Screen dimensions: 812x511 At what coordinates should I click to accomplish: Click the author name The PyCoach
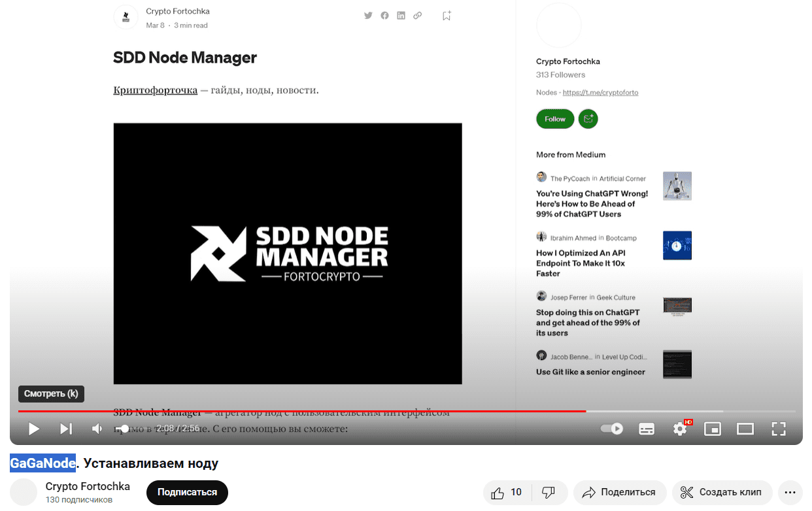(570, 178)
